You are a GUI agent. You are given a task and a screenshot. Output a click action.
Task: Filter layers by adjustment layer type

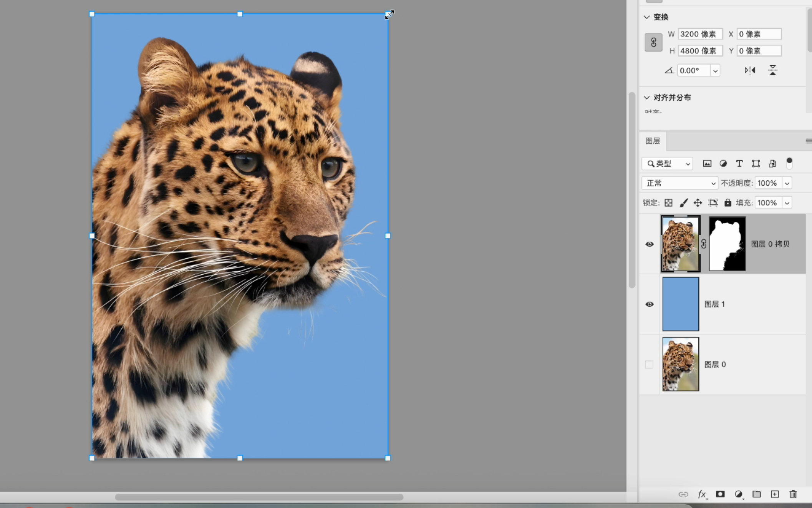(x=723, y=163)
